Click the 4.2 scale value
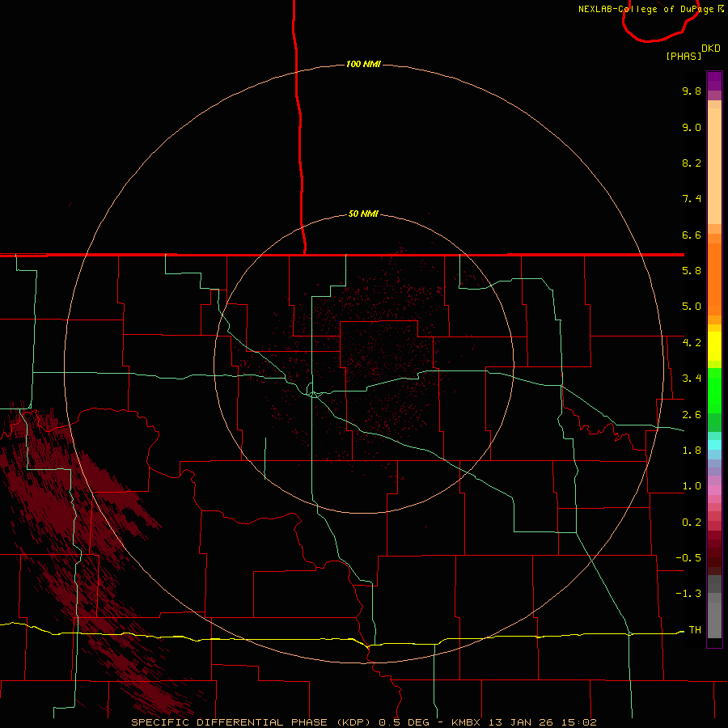This screenshot has width=728, height=728. pos(692,343)
